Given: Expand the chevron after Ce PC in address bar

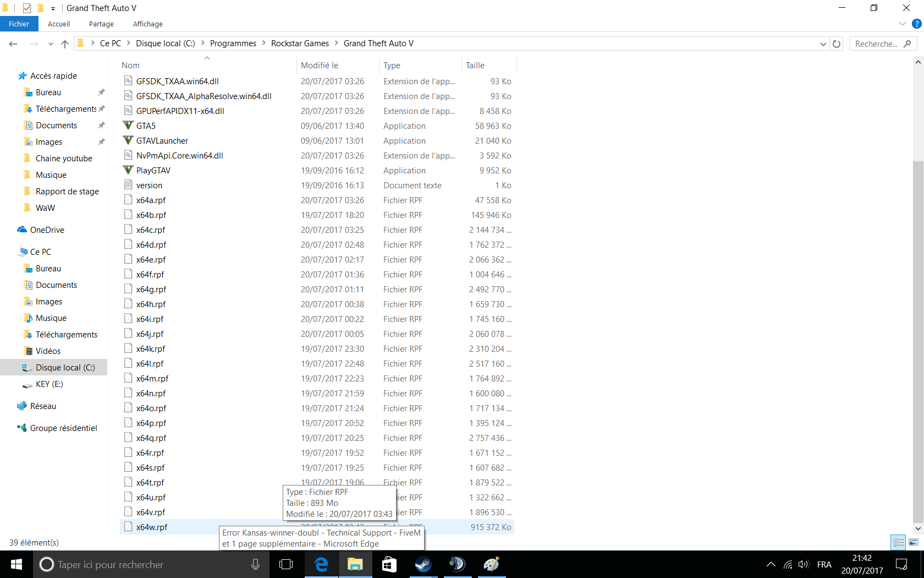Looking at the screenshot, I should 128,43.
